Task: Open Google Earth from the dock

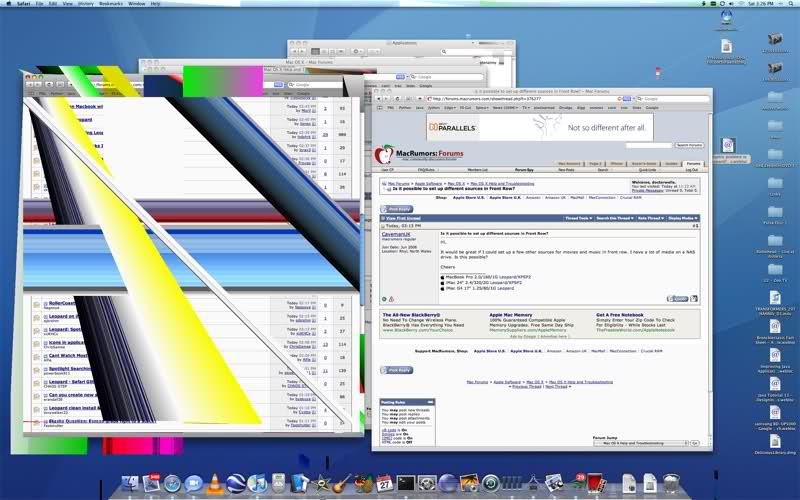Action: [236, 483]
